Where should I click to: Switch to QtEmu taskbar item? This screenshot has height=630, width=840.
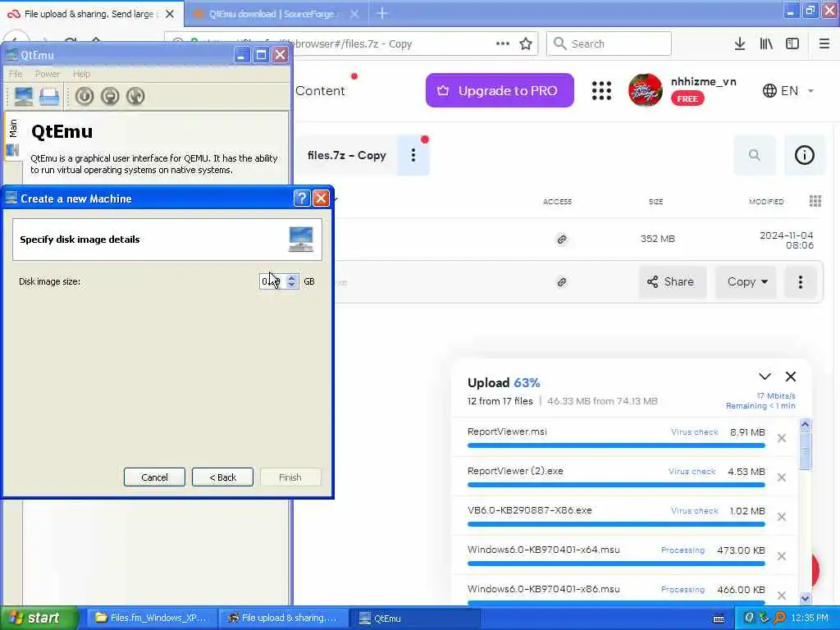point(414,619)
